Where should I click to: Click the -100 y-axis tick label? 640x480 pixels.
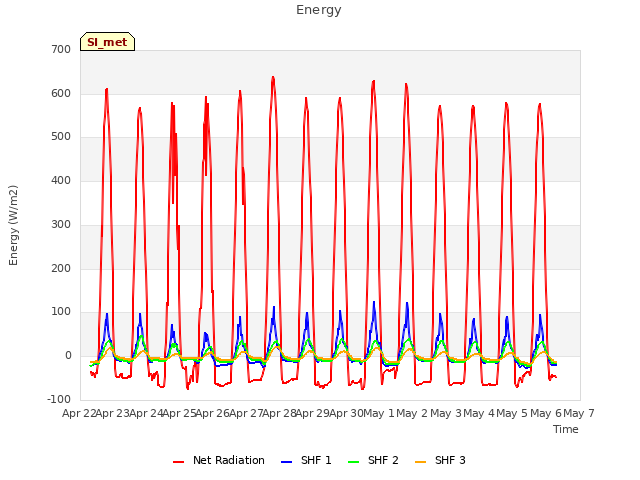pyautogui.click(x=59, y=399)
